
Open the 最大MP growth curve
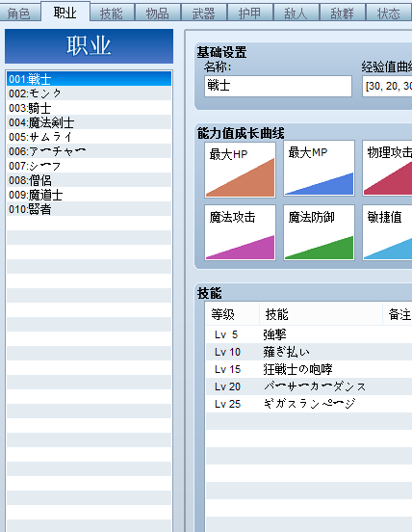320,169
